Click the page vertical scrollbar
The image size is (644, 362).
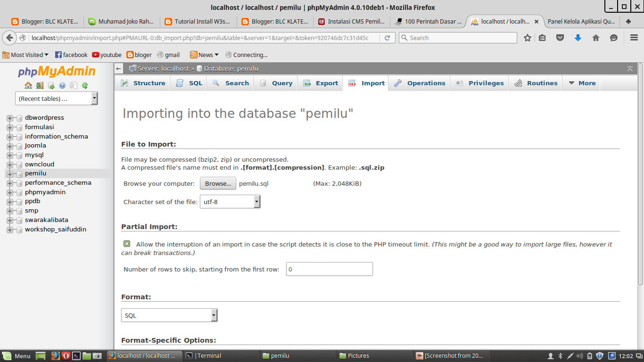640,174
